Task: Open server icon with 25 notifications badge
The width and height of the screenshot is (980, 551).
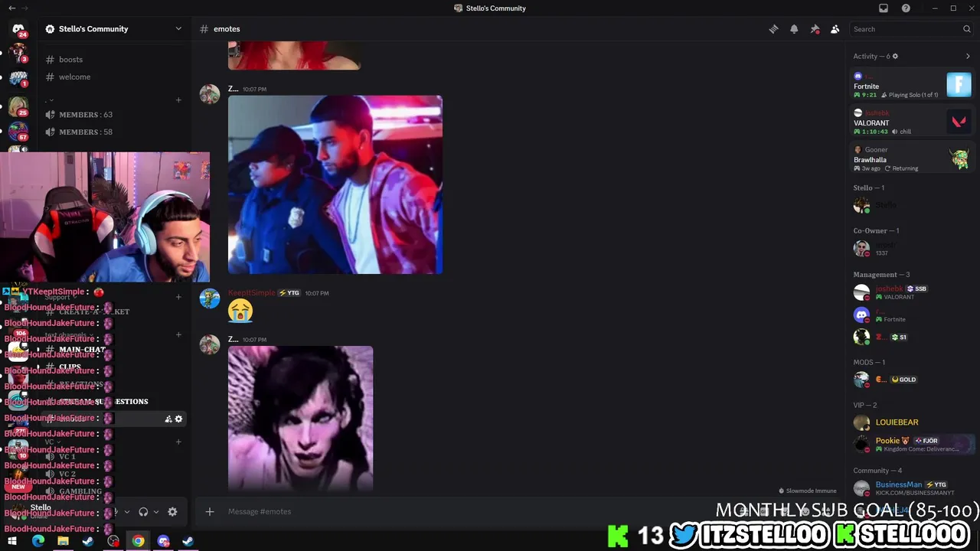Action: [18, 106]
